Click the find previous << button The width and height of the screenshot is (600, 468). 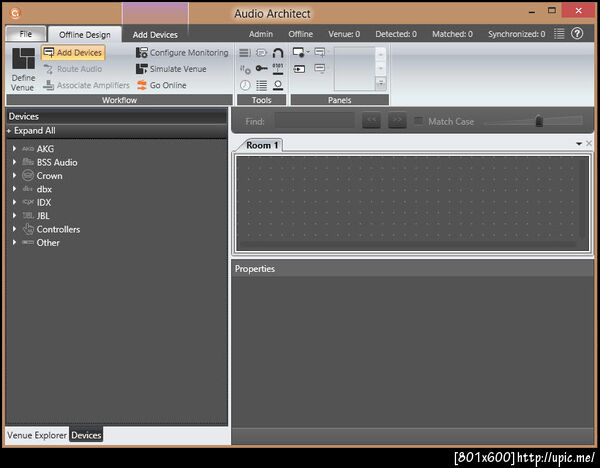click(371, 121)
